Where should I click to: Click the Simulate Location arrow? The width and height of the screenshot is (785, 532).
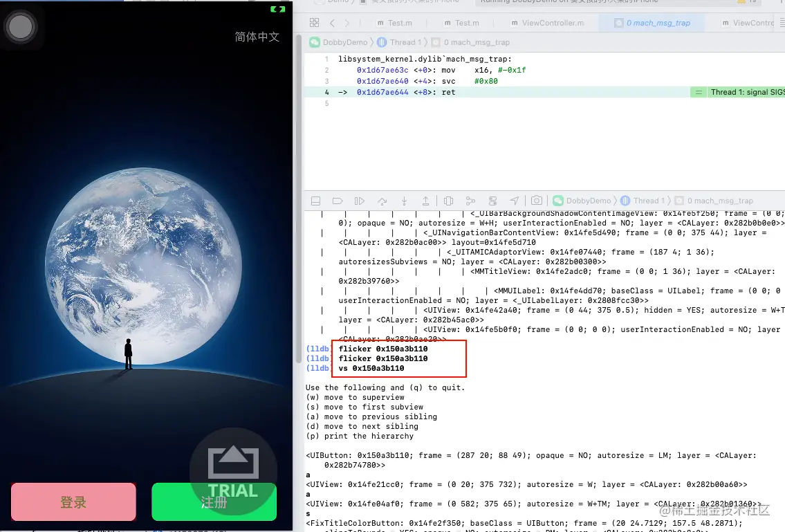(x=514, y=201)
